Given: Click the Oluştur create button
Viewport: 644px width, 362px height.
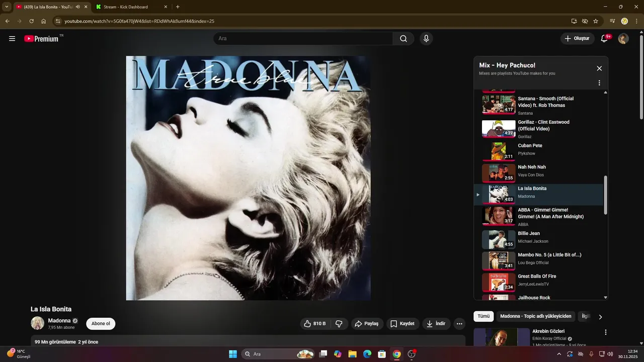Looking at the screenshot, I should click(x=578, y=39).
